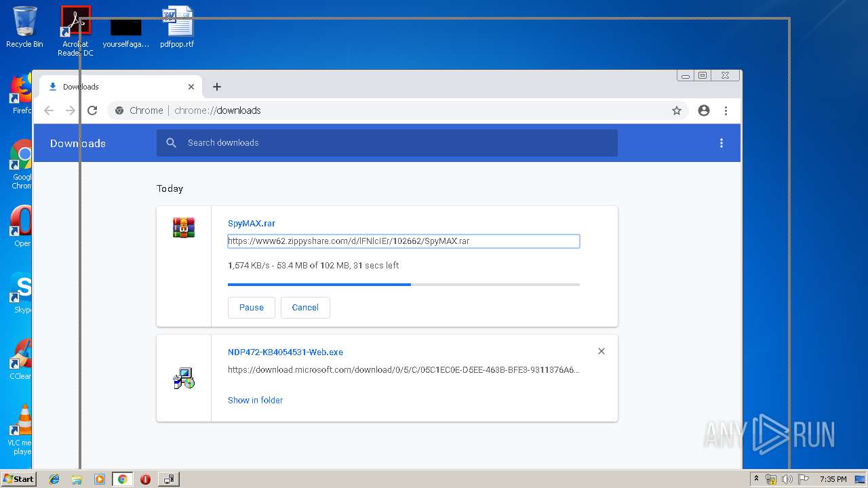
Task: Open the pdfpop.rtf desktop document
Action: (x=177, y=27)
